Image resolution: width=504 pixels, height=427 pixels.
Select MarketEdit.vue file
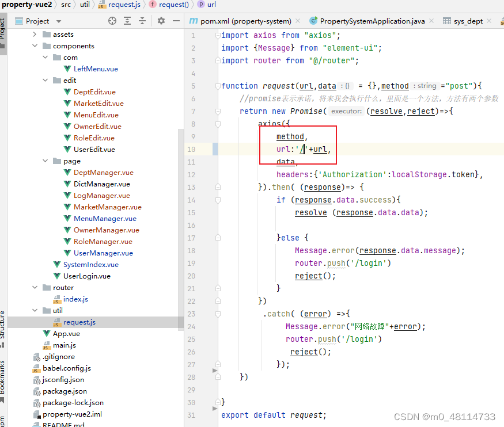point(98,104)
